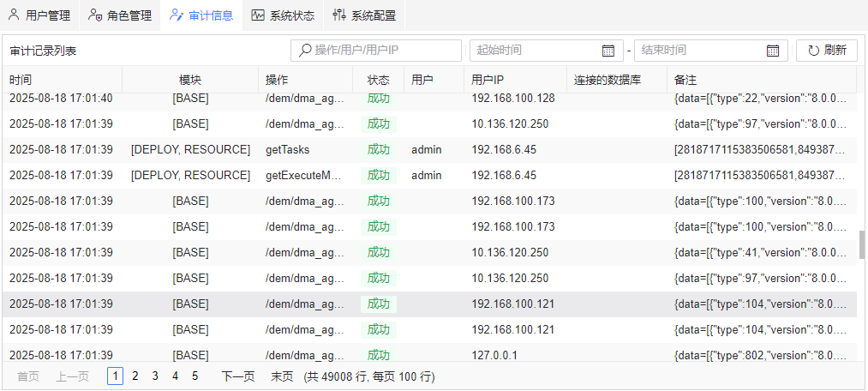Click the vertical scrollbar thumb of table
868x391 pixels.
click(x=862, y=244)
